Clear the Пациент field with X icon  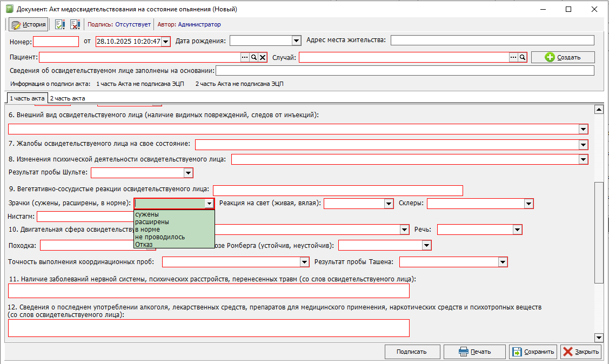coord(263,57)
